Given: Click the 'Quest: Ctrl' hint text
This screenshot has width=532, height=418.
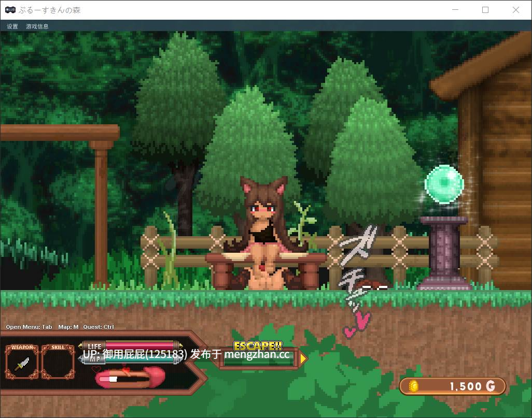Looking at the screenshot, I should (x=99, y=327).
